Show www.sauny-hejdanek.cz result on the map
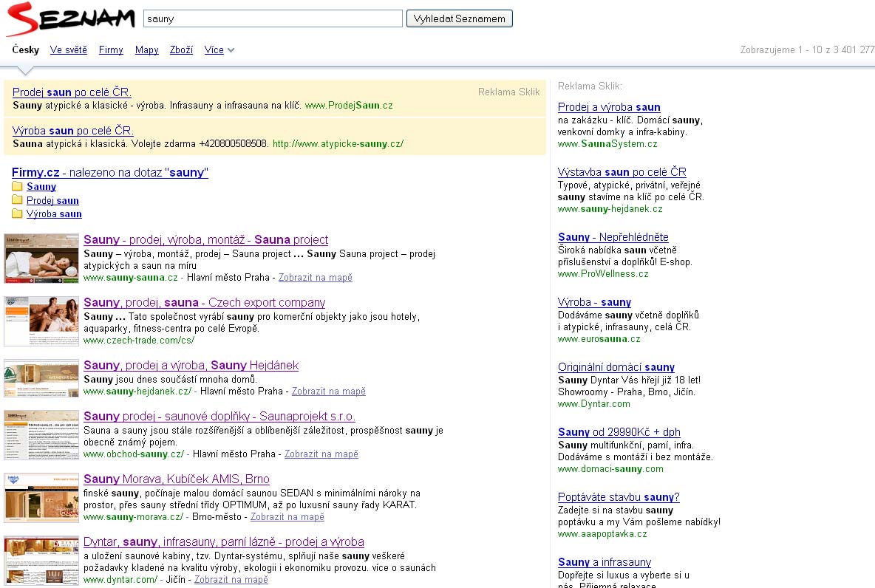The image size is (875, 588). click(329, 391)
